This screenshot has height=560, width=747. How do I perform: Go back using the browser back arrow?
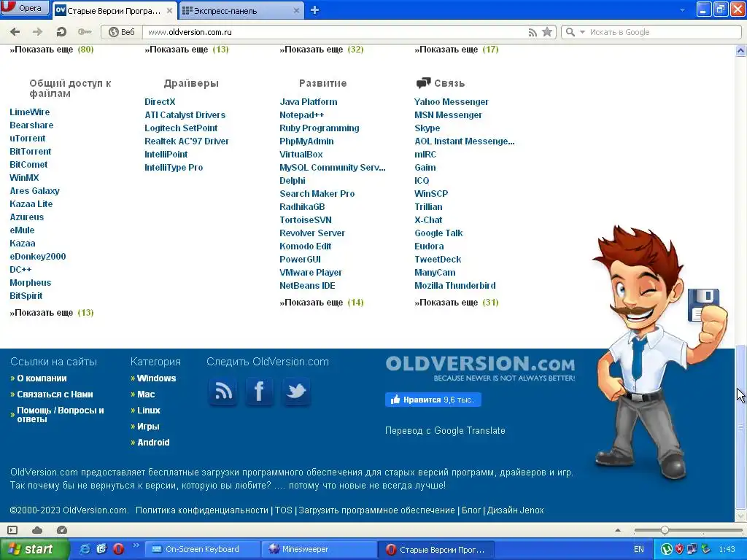point(15,32)
